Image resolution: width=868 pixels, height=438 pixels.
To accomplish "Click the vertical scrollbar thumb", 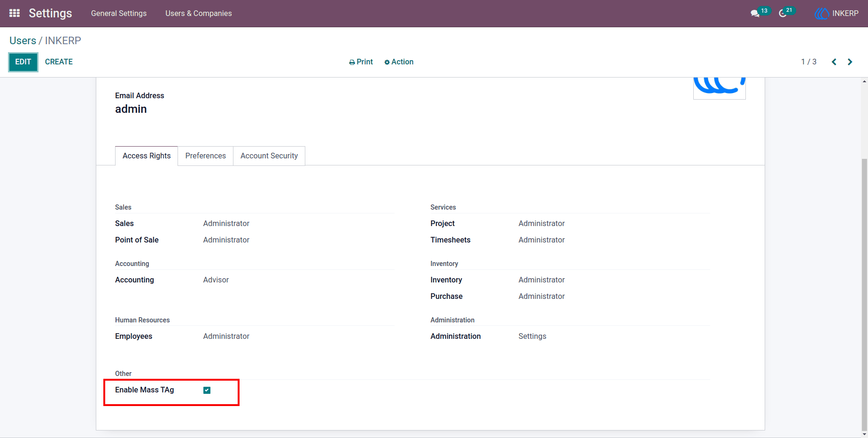I will 864,294.
